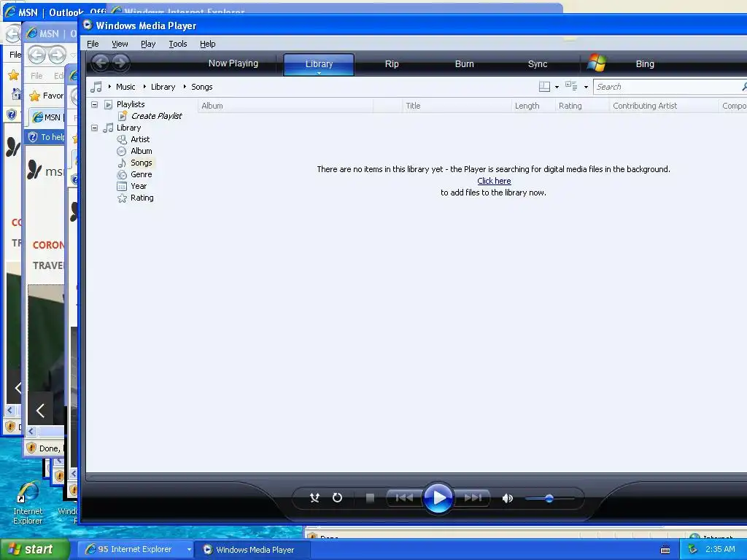This screenshot has height=560, width=747.
Task: Open Internet Explorer desktop shortcut icon
Action: click(x=28, y=503)
